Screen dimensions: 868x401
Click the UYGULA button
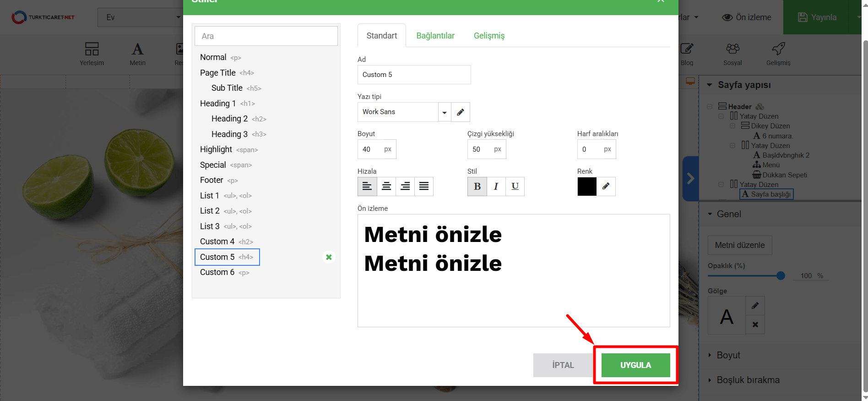click(x=635, y=365)
